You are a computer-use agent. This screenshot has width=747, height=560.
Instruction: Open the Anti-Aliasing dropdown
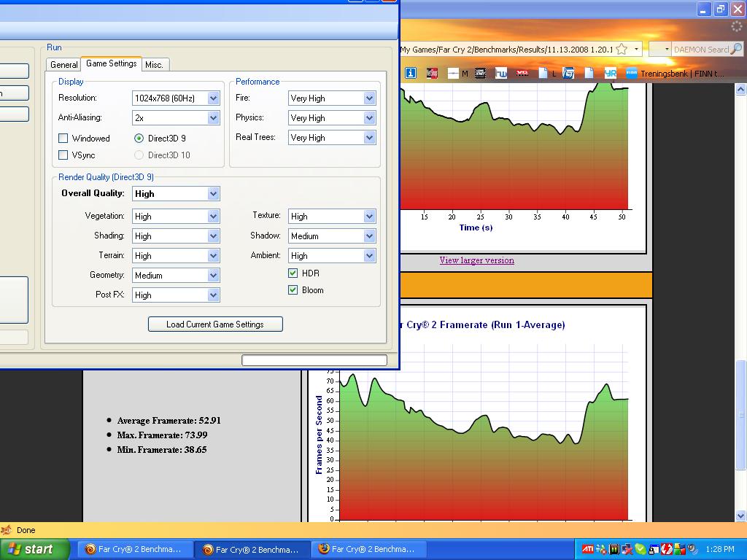(x=176, y=117)
